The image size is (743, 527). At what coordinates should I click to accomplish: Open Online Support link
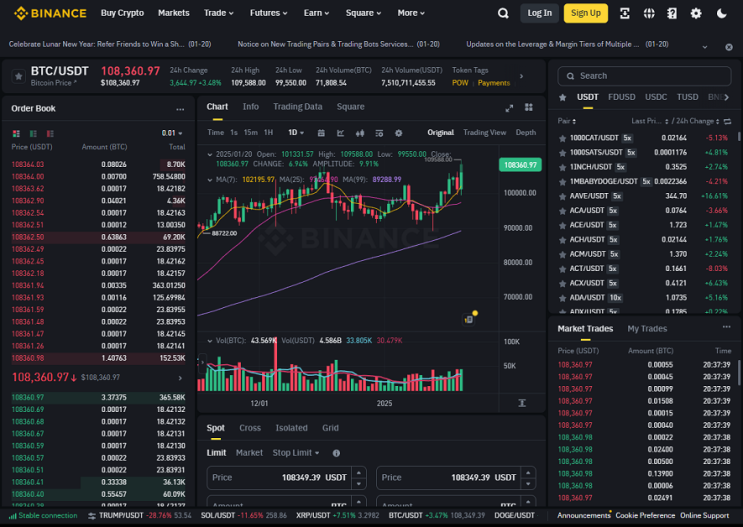pyautogui.click(x=704, y=516)
